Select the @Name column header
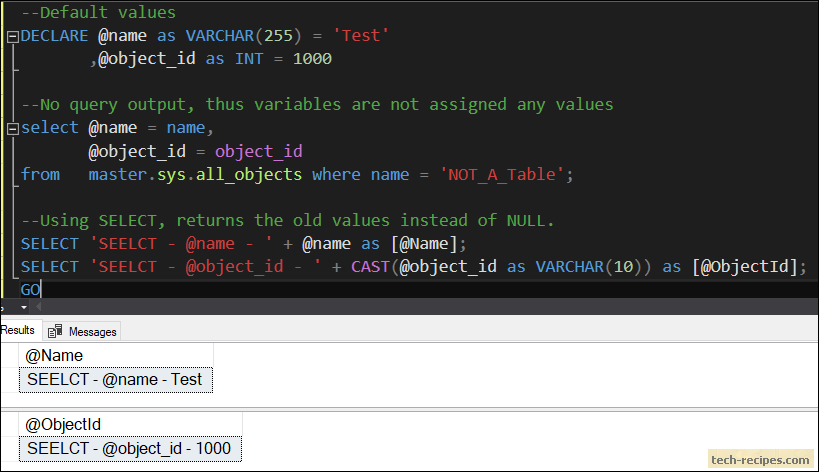 point(116,355)
